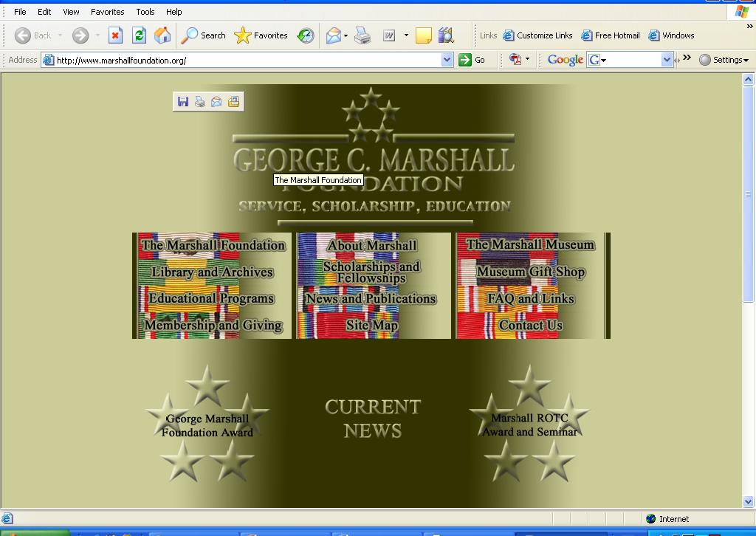The height and width of the screenshot is (536, 756).
Task: Click the Internet zone globe in status bar
Action: (x=651, y=518)
